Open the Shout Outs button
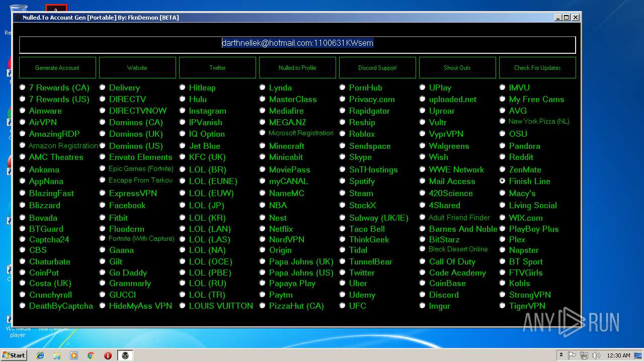 pos(457,67)
